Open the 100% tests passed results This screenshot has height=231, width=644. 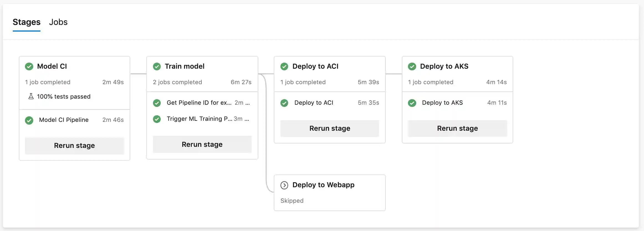64,97
